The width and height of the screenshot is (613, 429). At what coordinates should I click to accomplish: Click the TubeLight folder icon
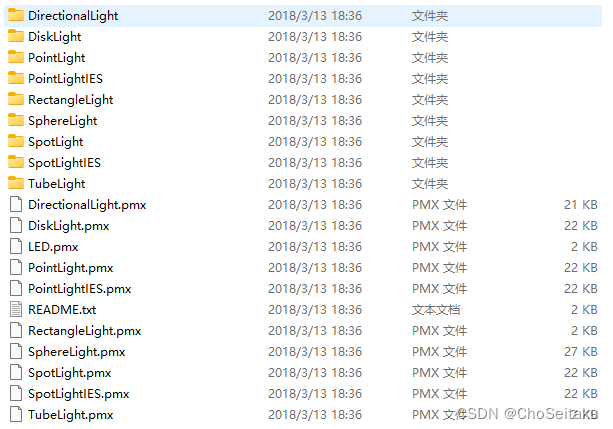point(16,183)
